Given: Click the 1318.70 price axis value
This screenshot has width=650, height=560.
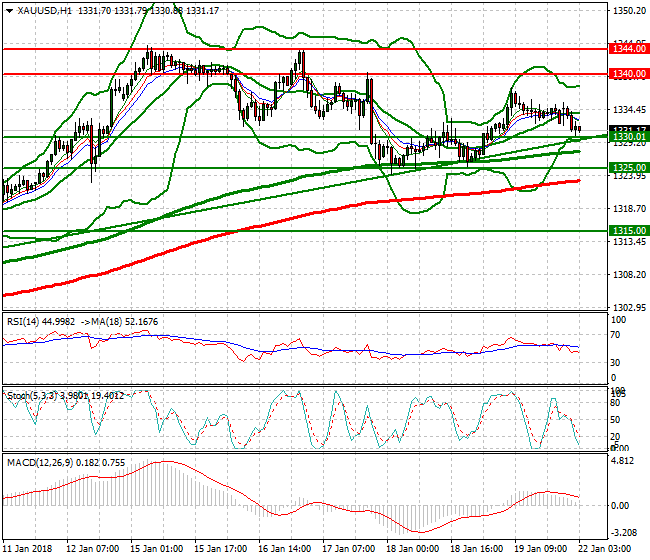Looking at the screenshot, I should [629, 208].
